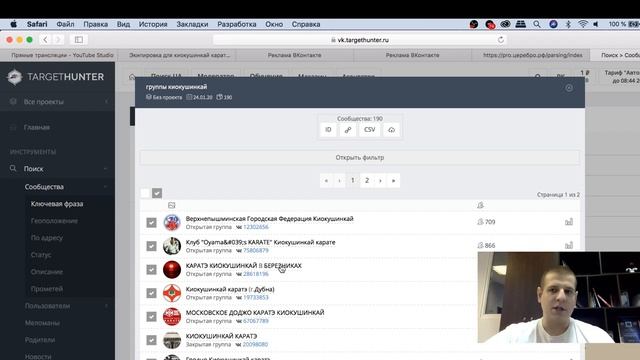640x360 pixels.
Task: Open red avatar of КАРАТЭ КИОКУШИНКАЙ В БЕРЕЗНИКАХ
Action: click(172, 269)
